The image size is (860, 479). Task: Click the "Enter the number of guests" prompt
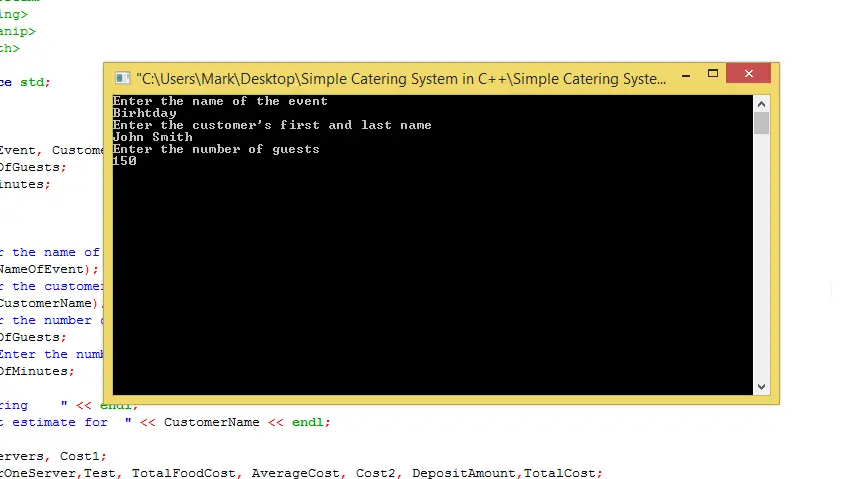(216, 149)
